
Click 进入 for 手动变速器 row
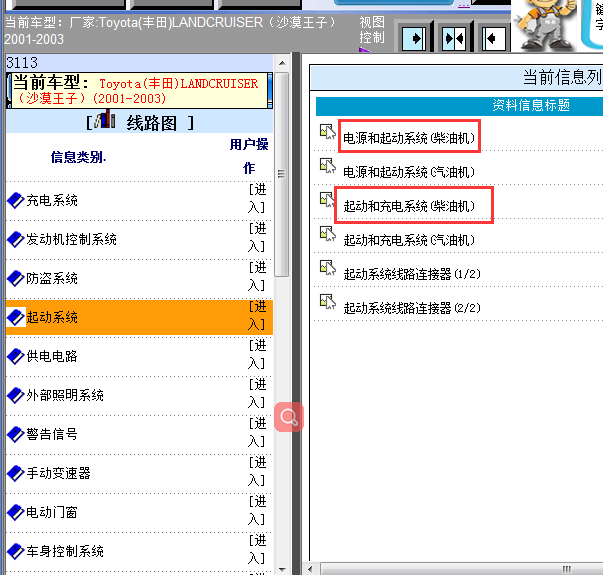[x=257, y=471]
